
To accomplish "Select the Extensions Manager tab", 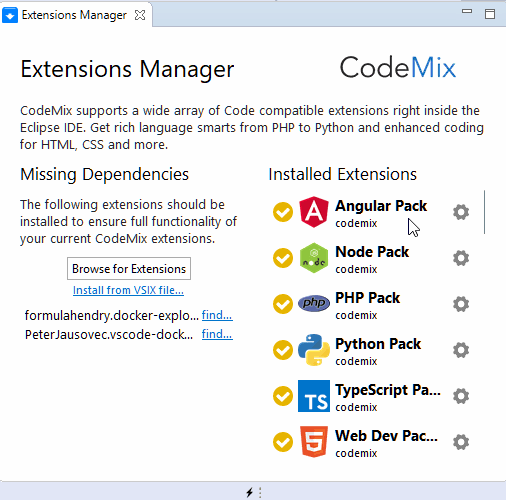I will [74, 15].
